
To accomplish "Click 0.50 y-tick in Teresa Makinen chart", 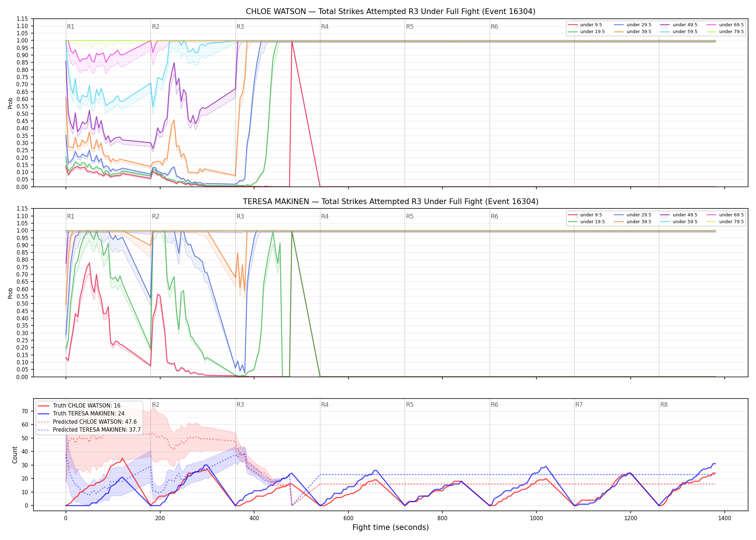I will coord(22,304).
